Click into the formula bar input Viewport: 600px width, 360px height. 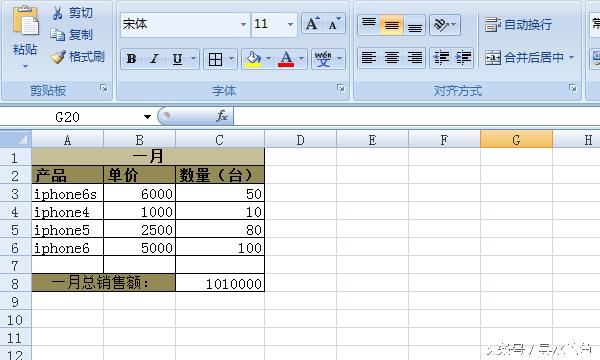point(416,117)
